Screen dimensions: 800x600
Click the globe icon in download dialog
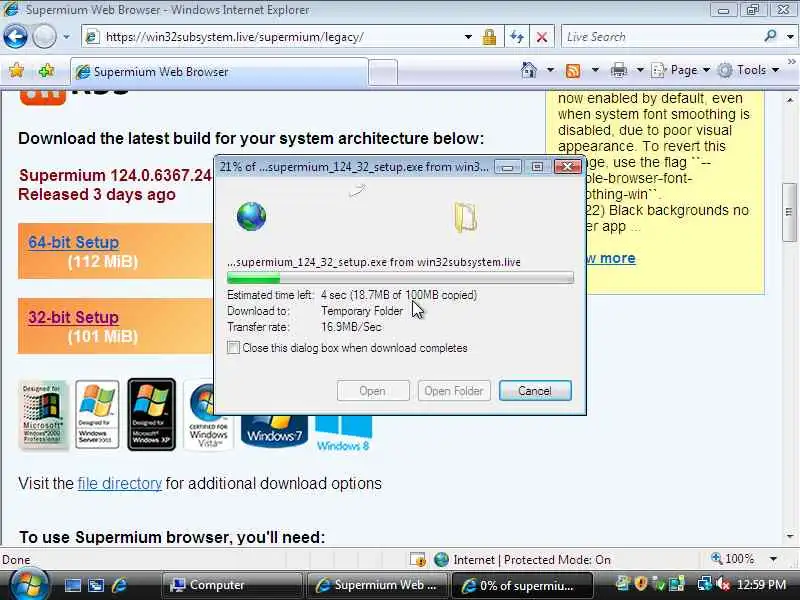[252, 216]
